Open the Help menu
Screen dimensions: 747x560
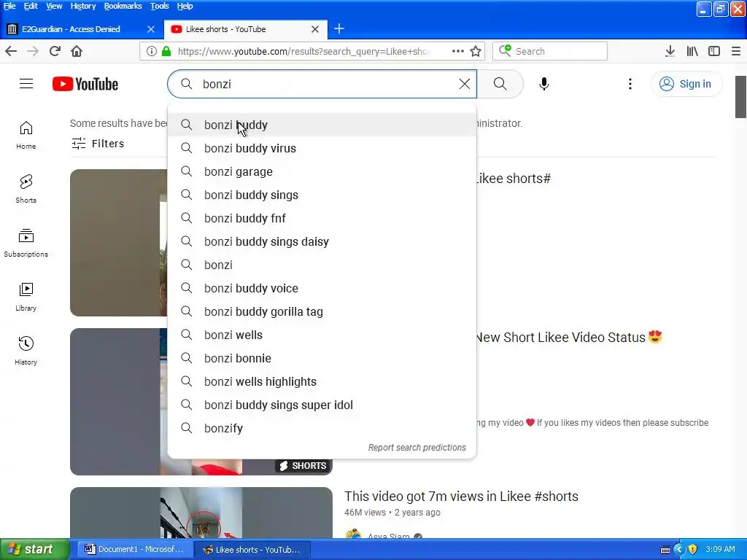(x=185, y=6)
